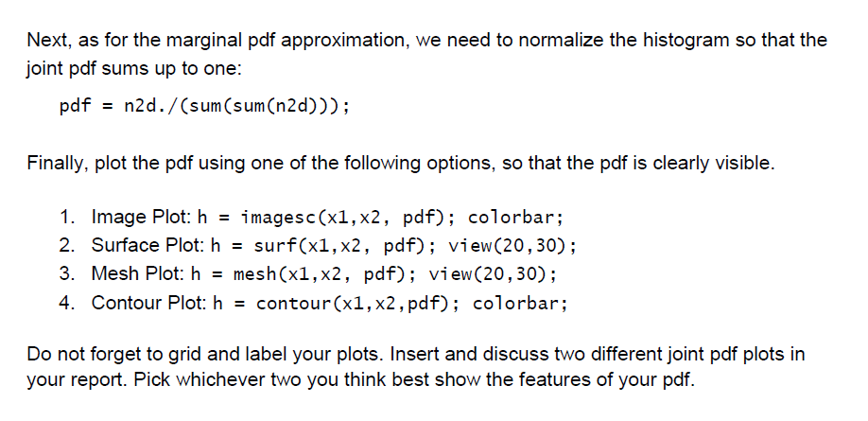Click the closing sentence starting 'Pick whichever two'
Image resolution: width=868 pixels, height=421 pixels.
point(413,381)
